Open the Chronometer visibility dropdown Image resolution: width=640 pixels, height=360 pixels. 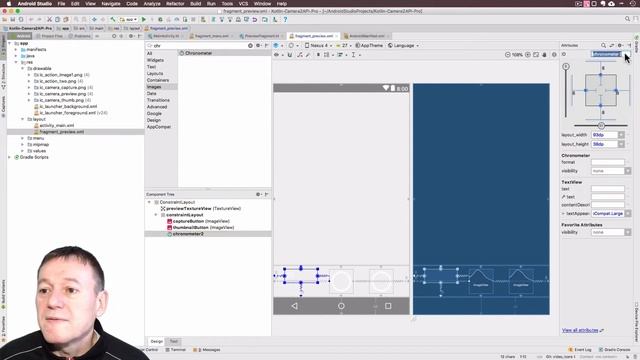tap(628, 171)
